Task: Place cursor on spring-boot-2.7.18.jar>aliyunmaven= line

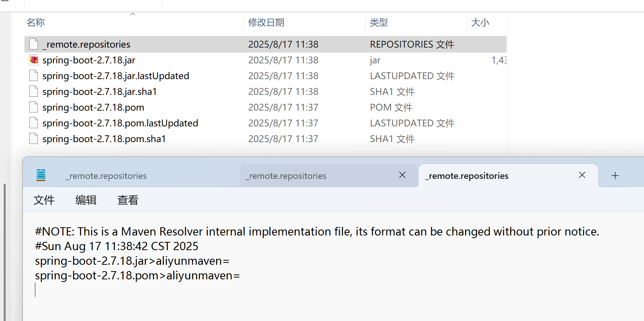Action: (x=132, y=261)
